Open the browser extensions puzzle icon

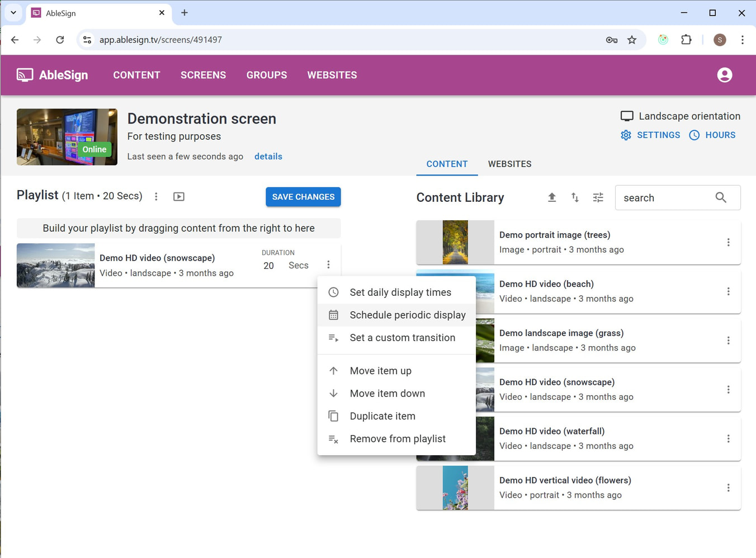pyautogui.click(x=686, y=40)
